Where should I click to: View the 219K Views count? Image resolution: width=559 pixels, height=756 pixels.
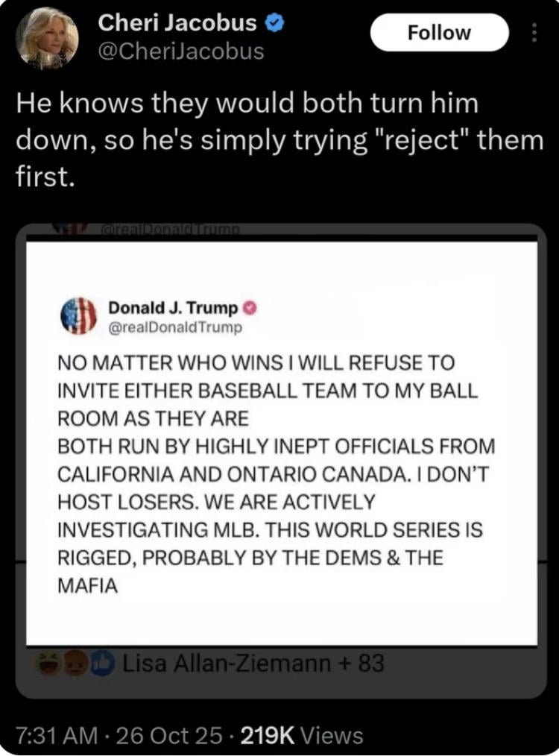point(301,736)
